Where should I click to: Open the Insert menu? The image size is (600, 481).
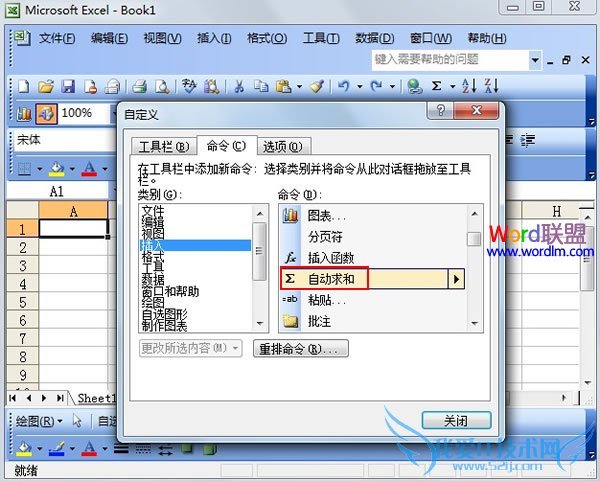coord(214,38)
